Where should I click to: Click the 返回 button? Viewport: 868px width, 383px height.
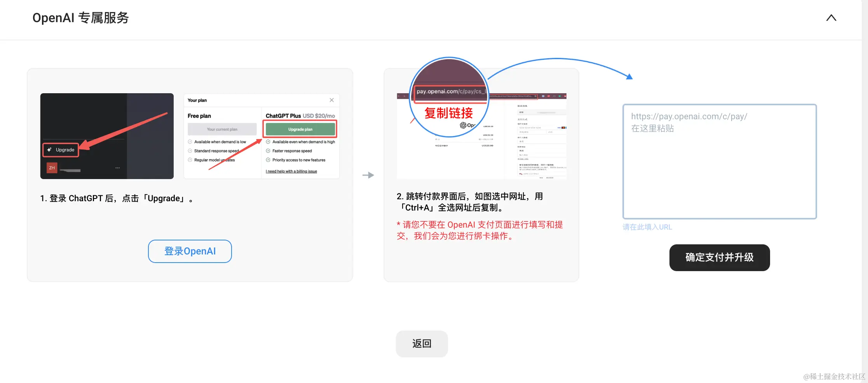tap(422, 344)
